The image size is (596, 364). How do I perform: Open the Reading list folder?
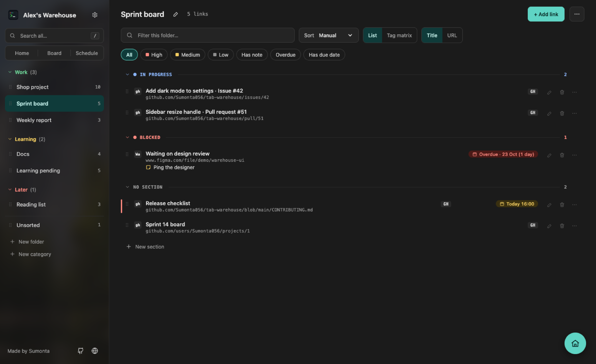coord(54,205)
